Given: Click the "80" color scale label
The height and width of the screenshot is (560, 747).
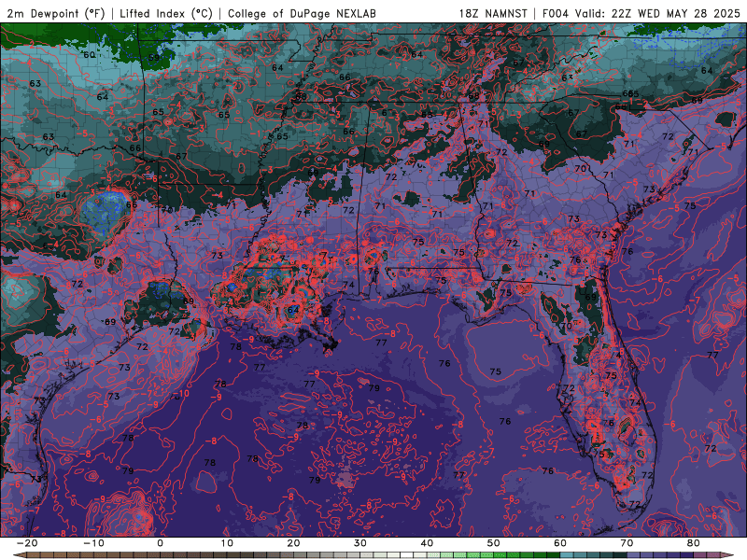Looking at the screenshot, I should pos(694,543).
